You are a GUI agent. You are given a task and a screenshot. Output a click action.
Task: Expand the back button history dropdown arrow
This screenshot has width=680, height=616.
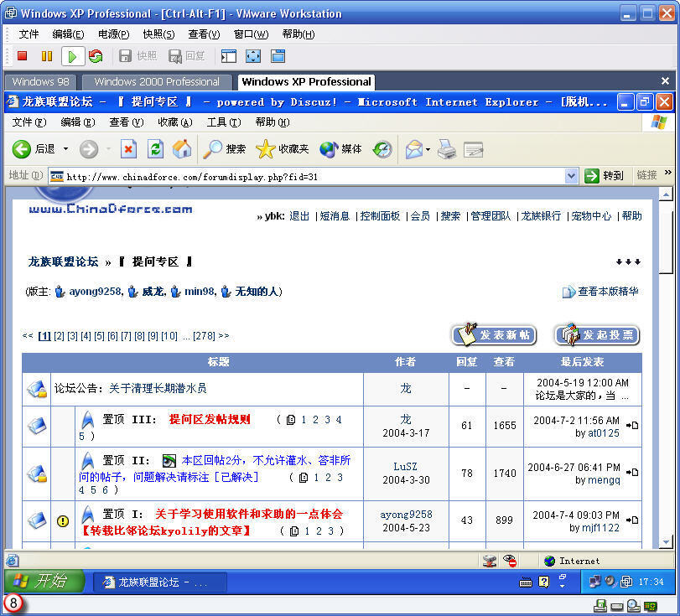(x=66, y=149)
